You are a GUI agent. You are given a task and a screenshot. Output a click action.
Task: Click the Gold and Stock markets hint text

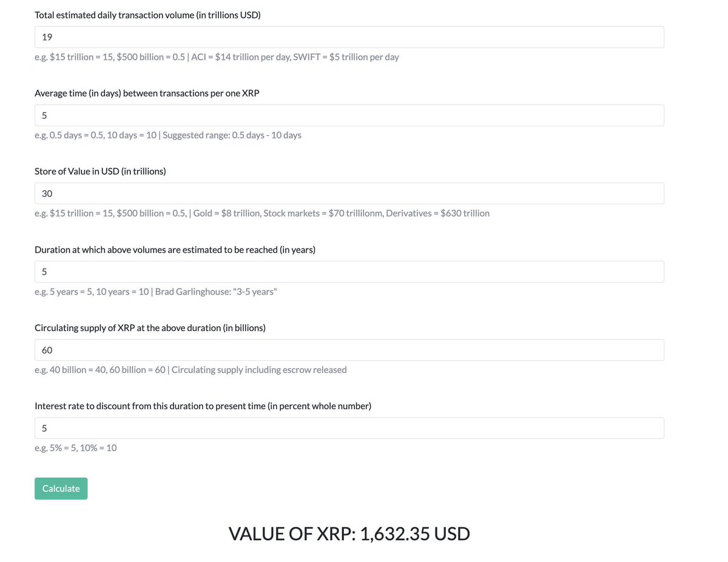tap(341, 213)
